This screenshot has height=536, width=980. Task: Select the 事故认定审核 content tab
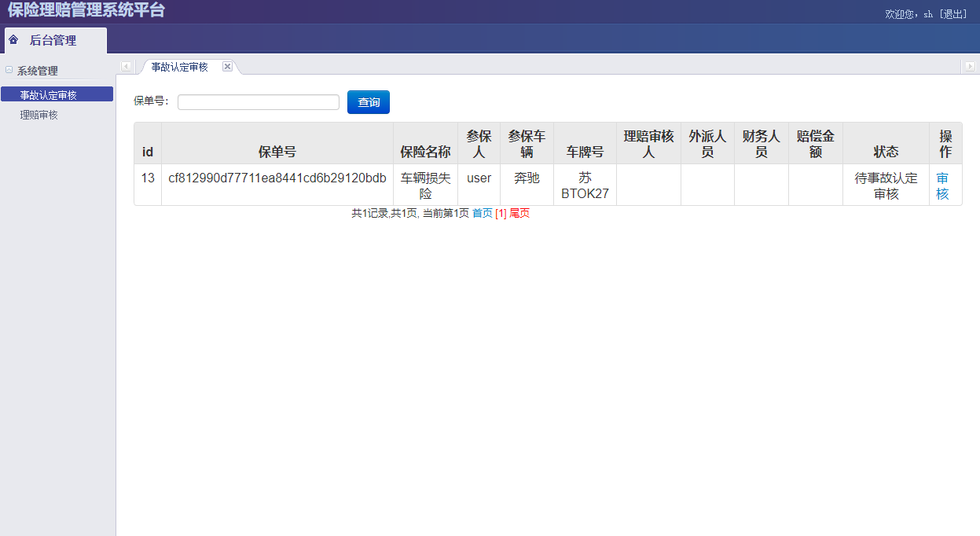click(180, 67)
